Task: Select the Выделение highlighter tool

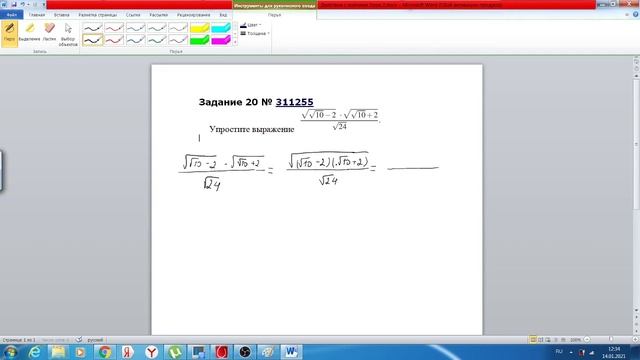Action: (29, 33)
